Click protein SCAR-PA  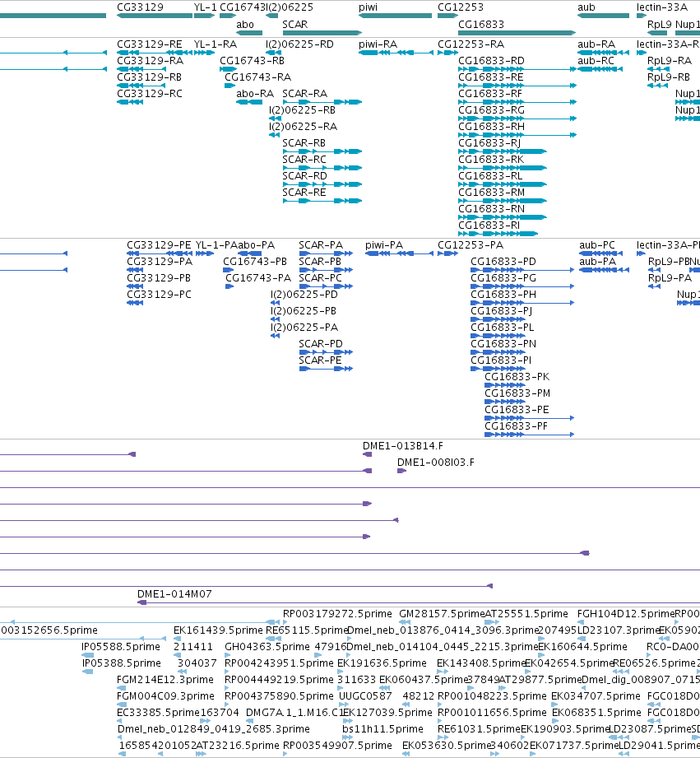coord(326,253)
